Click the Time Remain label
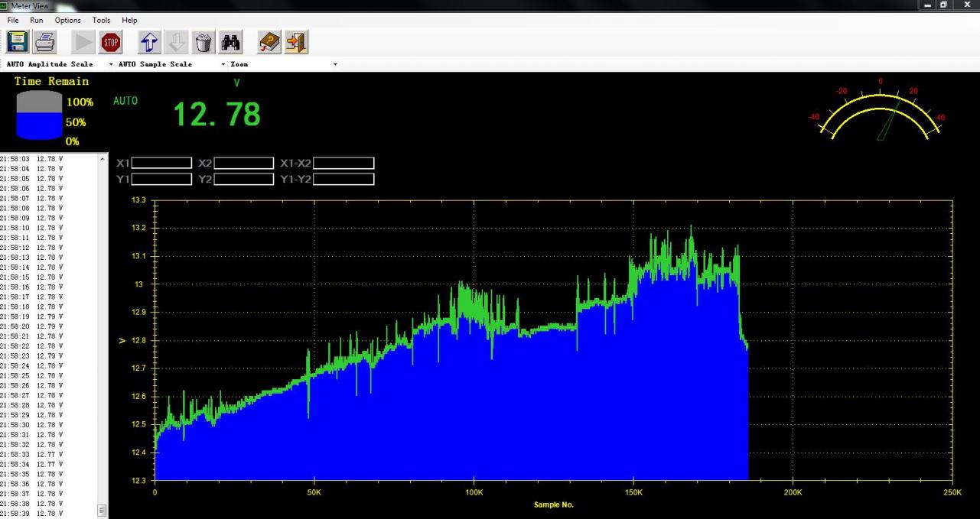Image resolution: width=980 pixels, height=519 pixels. tap(52, 81)
